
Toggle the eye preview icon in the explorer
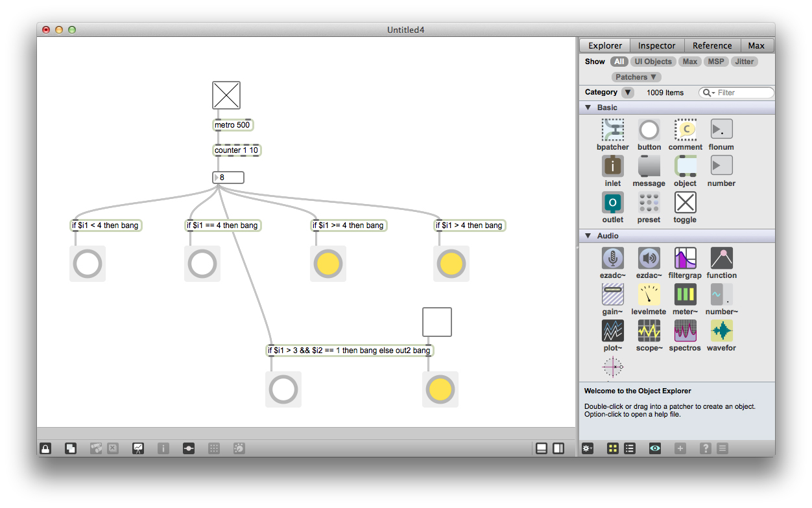tap(655, 448)
